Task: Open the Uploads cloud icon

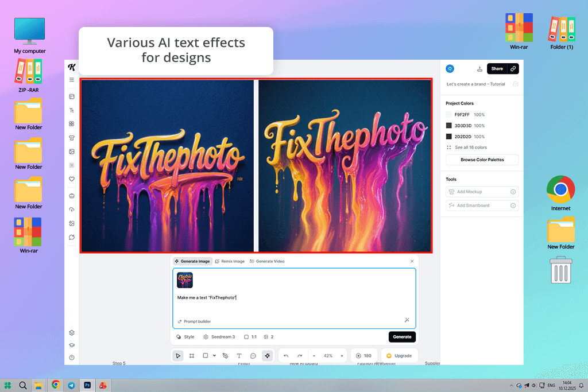Action: click(72, 209)
